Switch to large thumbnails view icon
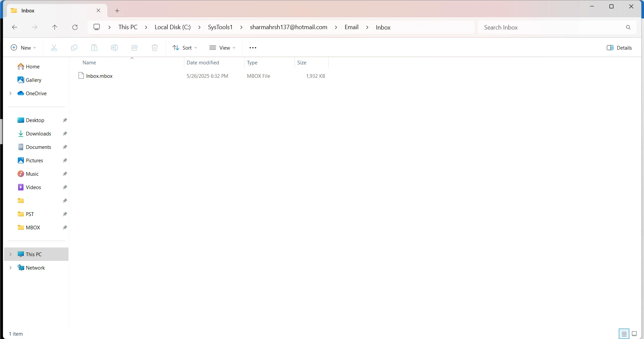 click(x=634, y=334)
